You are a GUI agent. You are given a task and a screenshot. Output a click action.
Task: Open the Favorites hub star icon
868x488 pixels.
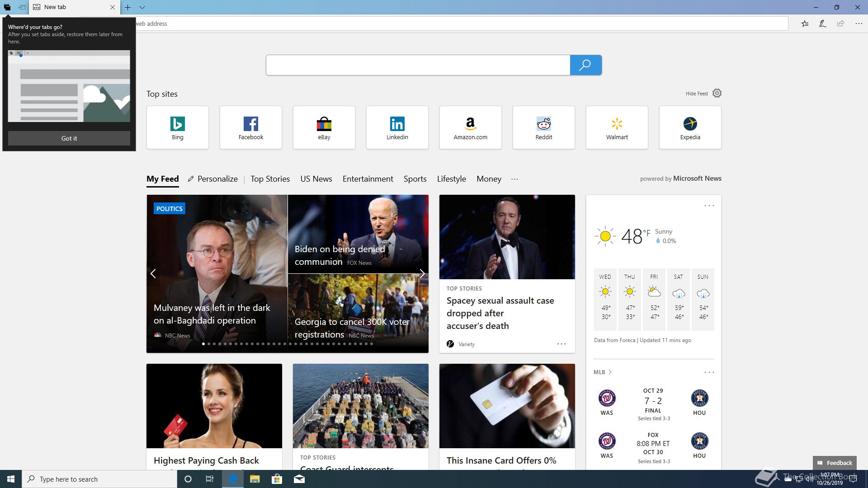(805, 23)
